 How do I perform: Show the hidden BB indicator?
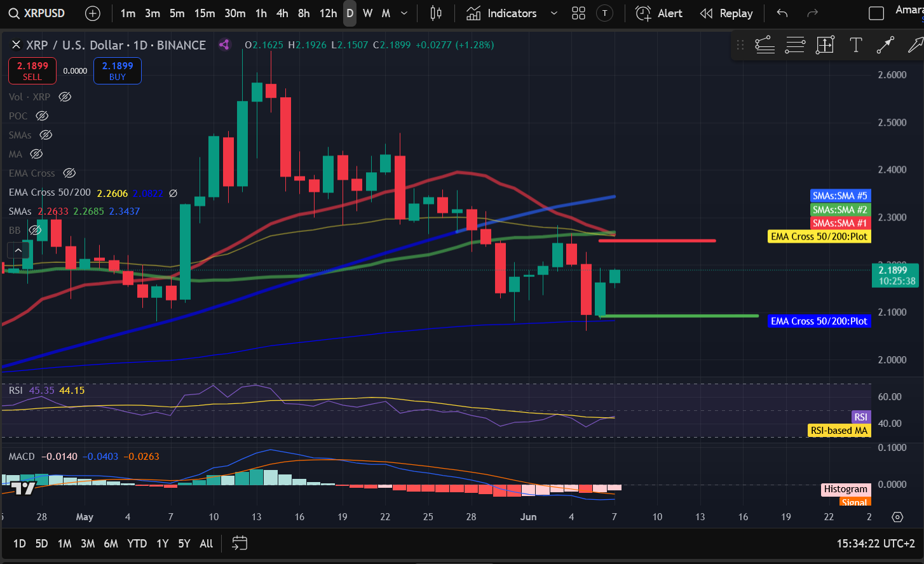point(36,230)
